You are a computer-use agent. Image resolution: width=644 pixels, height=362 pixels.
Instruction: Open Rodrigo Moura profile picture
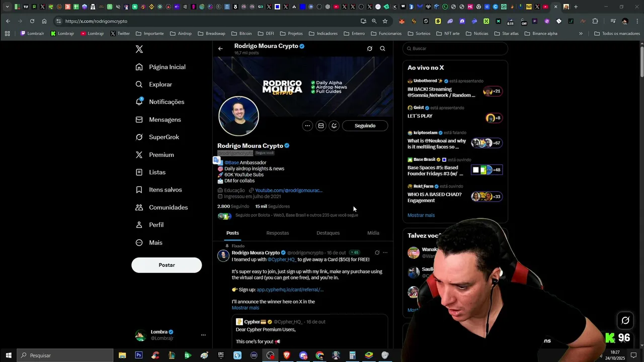(238, 116)
